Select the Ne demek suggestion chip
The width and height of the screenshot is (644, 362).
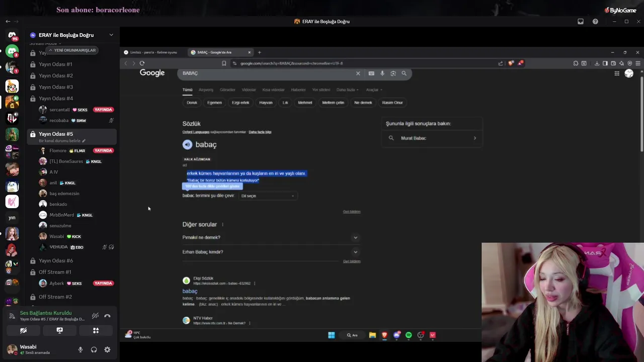point(363,103)
